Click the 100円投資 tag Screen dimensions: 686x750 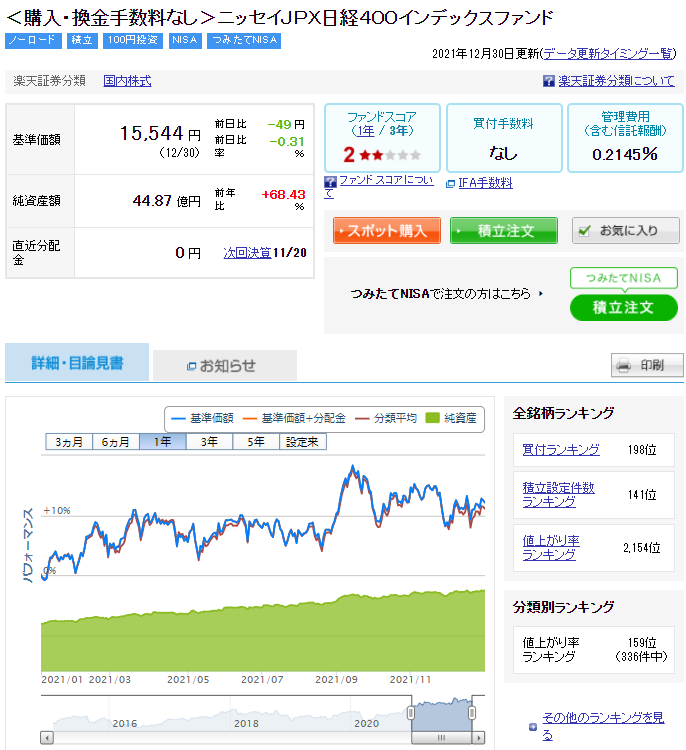pyautogui.click(x=133, y=41)
